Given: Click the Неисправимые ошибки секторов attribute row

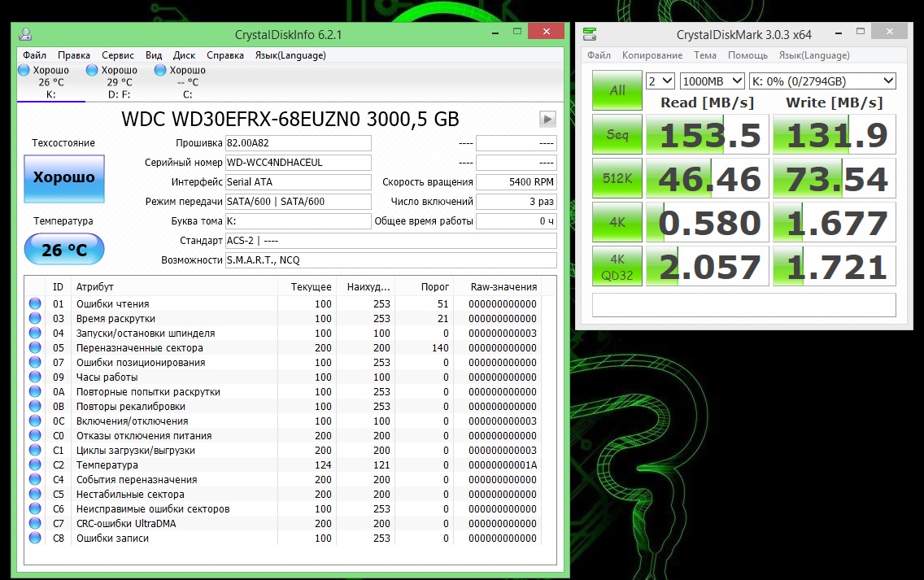Looking at the screenshot, I should [283, 508].
